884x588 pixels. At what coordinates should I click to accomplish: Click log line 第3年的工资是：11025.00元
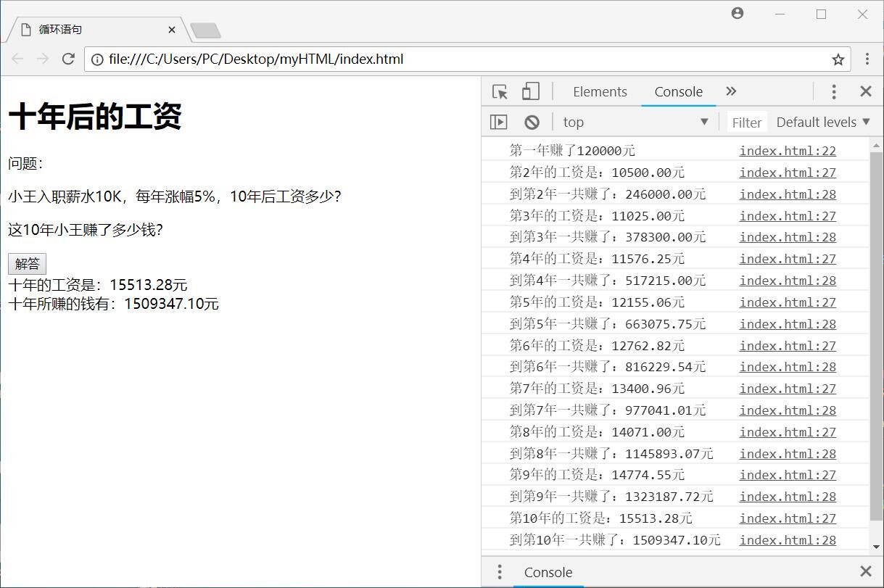pyautogui.click(x=597, y=216)
